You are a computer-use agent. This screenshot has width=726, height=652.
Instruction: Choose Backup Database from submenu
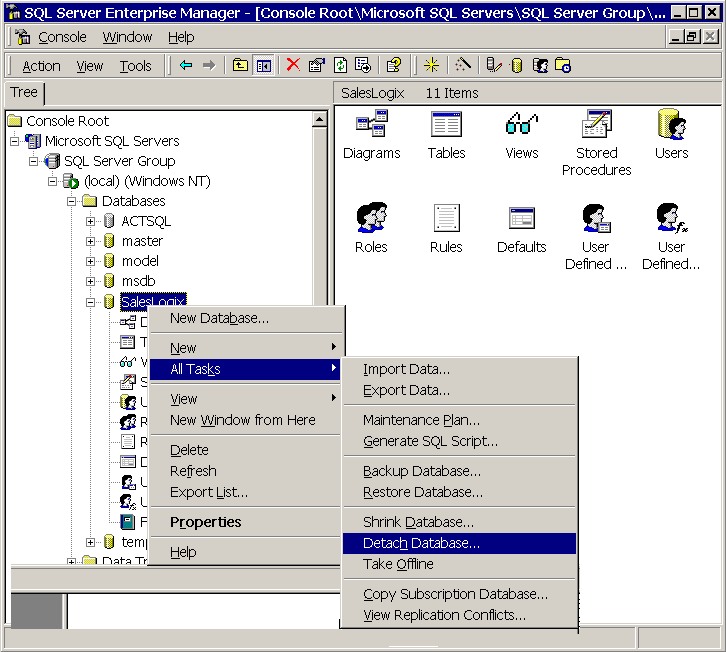(x=459, y=471)
